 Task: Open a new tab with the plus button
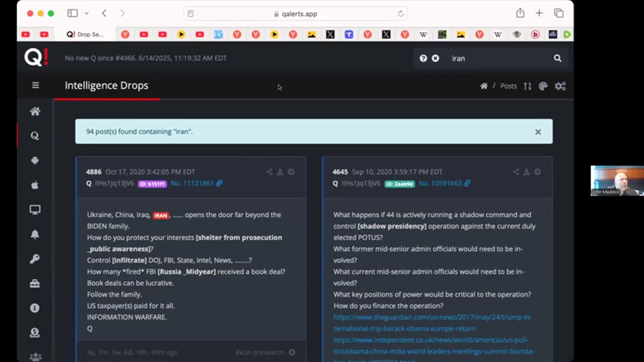[x=539, y=14]
